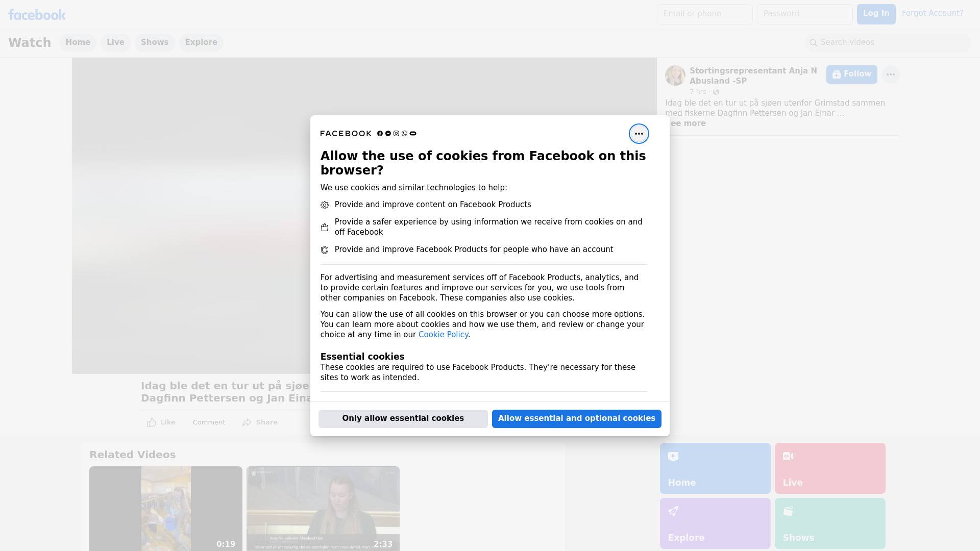980x551 pixels.
Task: Click the Search videos field
Action: [x=888, y=42]
